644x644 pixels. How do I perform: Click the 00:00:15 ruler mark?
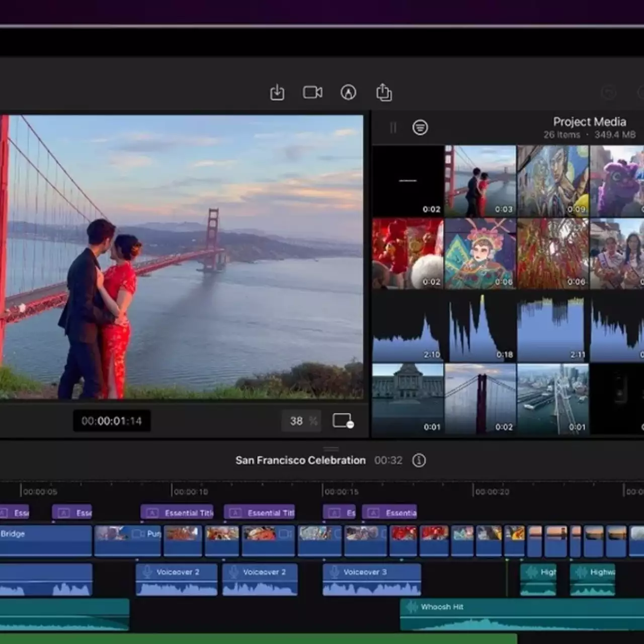point(341,492)
